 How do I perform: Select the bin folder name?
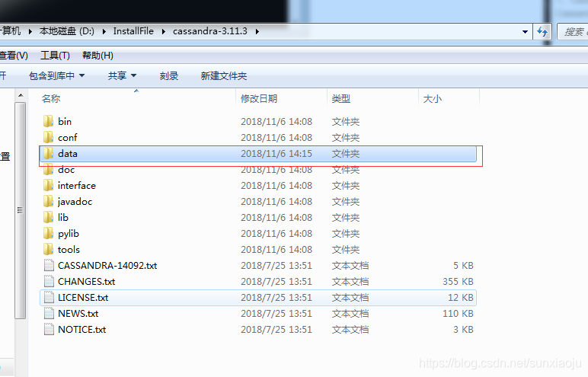click(x=65, y=122)
